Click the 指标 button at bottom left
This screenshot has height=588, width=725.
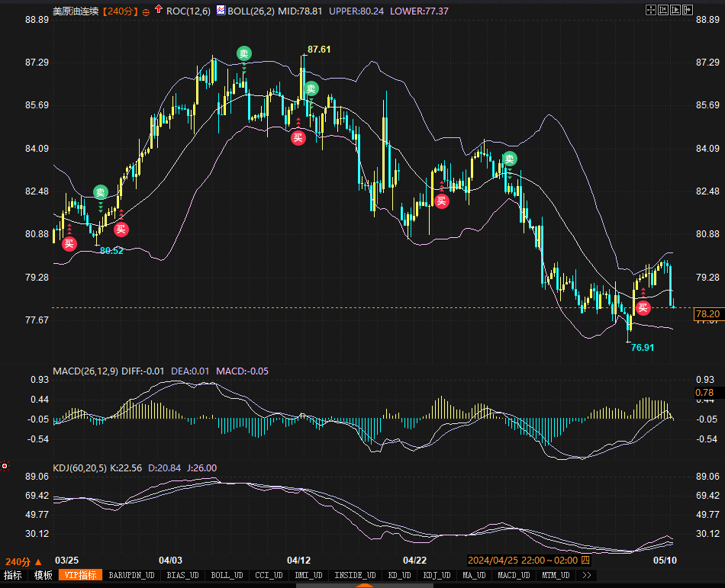(13, 575)
